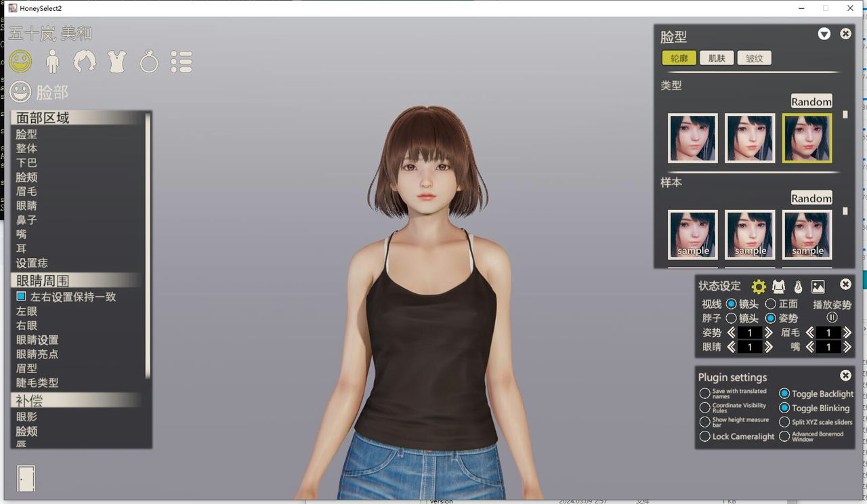Collapse the 脸型 panel with the arrow

click(824, 33)
